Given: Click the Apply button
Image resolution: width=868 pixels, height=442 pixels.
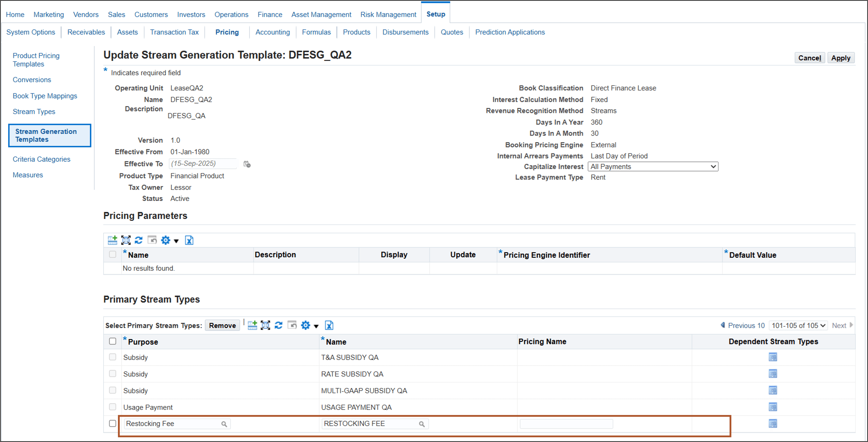Looking at the screenshot, I should pos(840,58).
